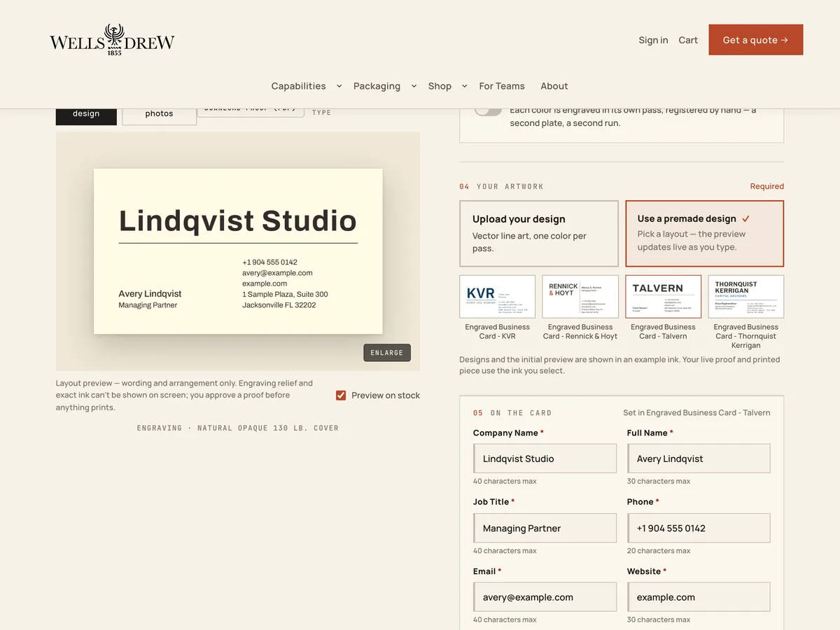The height and width of the screenshot is (630, 840).
Task: Expand the Capabilities menu chevron
Action: tap(339, 86)
